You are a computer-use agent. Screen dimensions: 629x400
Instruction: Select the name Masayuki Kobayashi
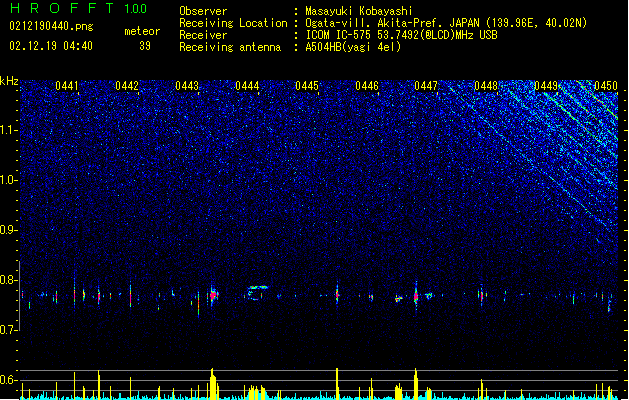359,11
